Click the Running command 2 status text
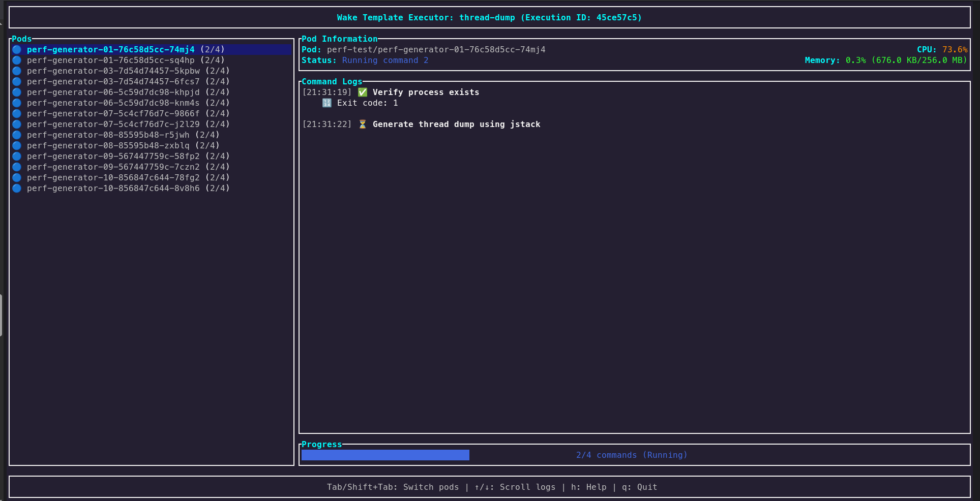Screen dimensions: 980x501 [384, 60]
